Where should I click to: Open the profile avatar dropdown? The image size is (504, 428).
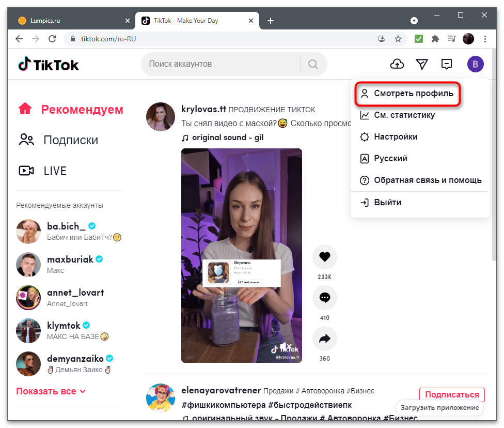475,64
